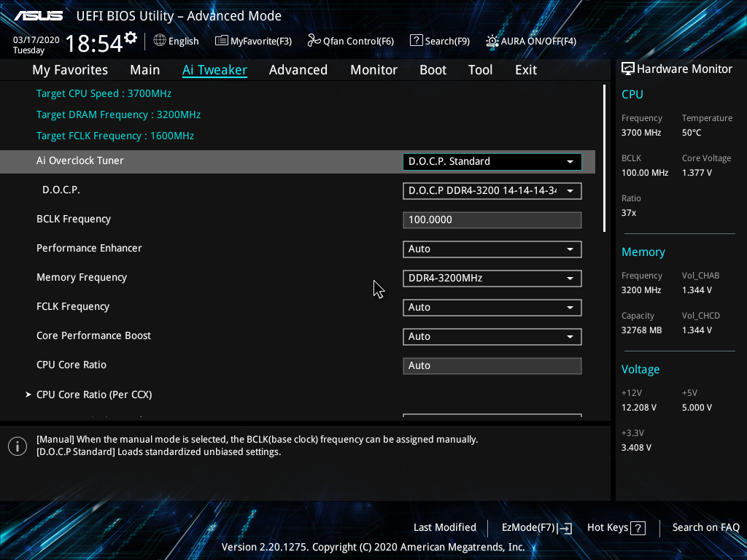Open the Boot tab

433,70
